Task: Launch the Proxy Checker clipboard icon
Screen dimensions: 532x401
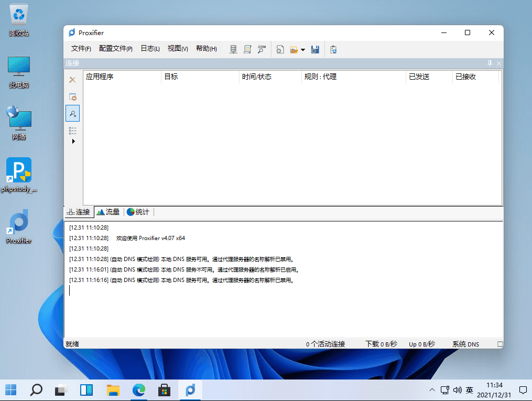Action: (x=333, y=49)
